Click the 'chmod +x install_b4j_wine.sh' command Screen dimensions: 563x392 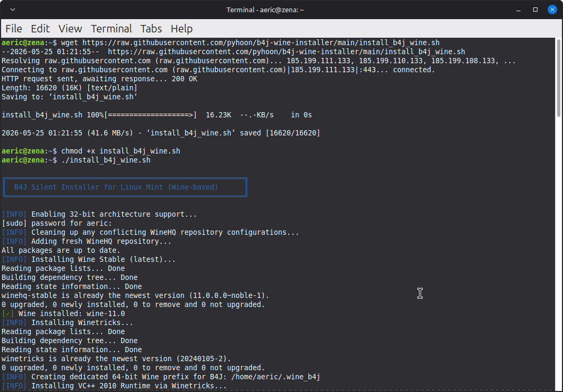click(121, 151)
